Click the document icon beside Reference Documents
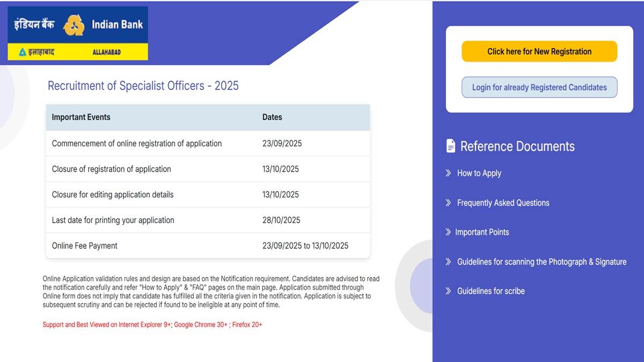 pyautogui.click(x=451, y=146)
